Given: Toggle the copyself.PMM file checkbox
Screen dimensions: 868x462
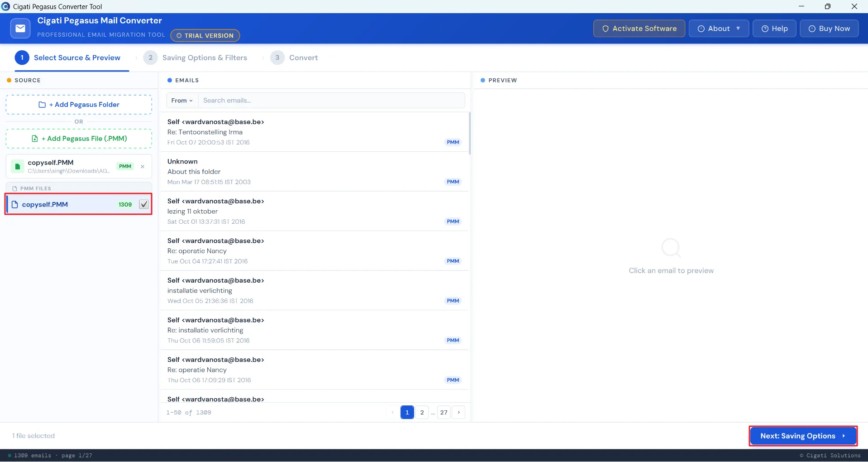Looking at the screenshot, I should point(144,204).
